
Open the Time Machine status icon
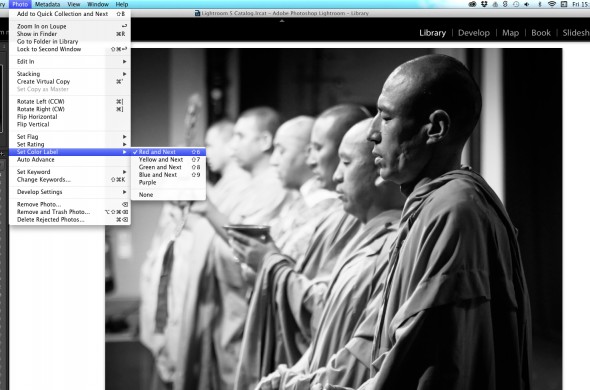(x=516, y=4)
